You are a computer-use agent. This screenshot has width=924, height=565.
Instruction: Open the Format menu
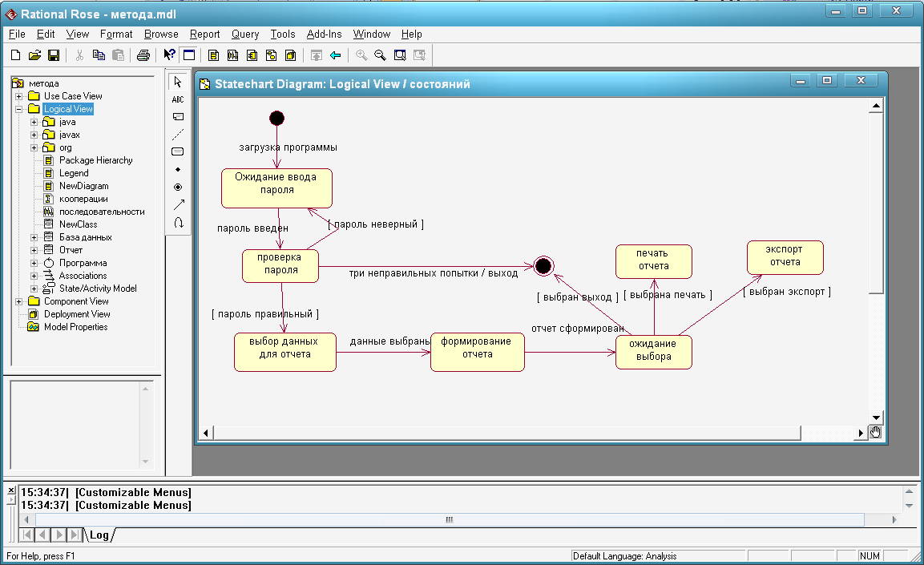[x=116, y=34]
